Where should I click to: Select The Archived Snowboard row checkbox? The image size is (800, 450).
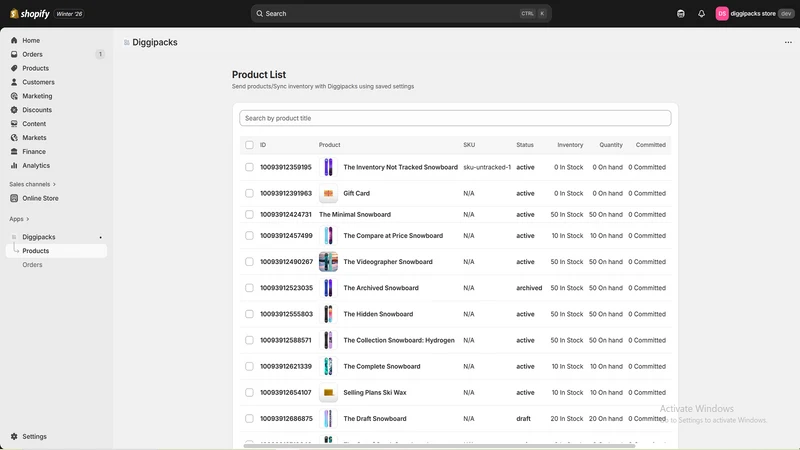coord(249,288)
